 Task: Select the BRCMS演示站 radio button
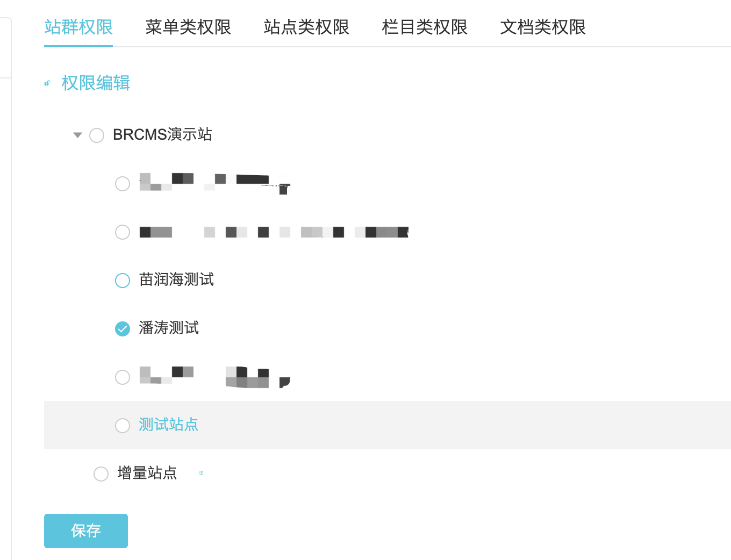point(97,135)
